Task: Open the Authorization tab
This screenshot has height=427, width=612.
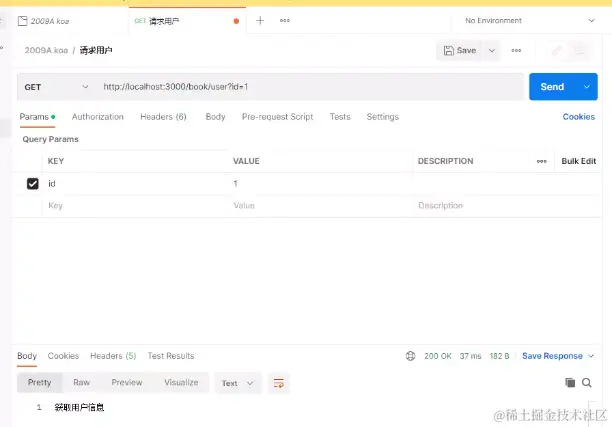Action: (x=98, y=117)
